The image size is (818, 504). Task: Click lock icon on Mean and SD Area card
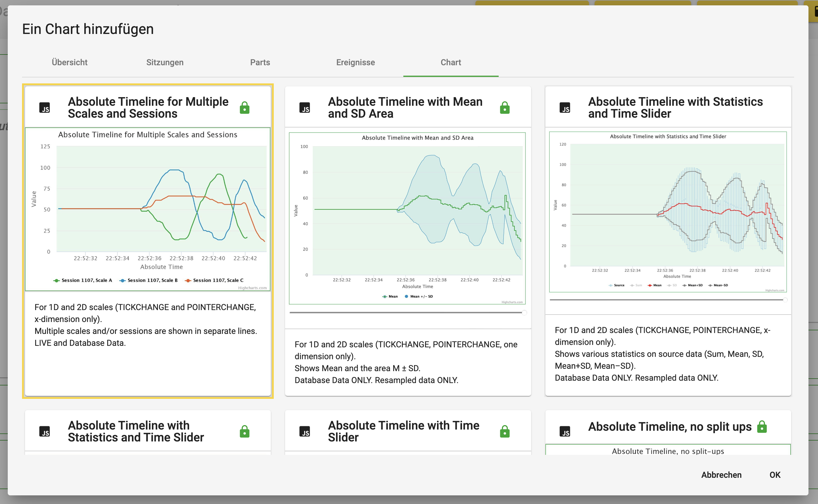pyautogui.click(x=505, y=108)
